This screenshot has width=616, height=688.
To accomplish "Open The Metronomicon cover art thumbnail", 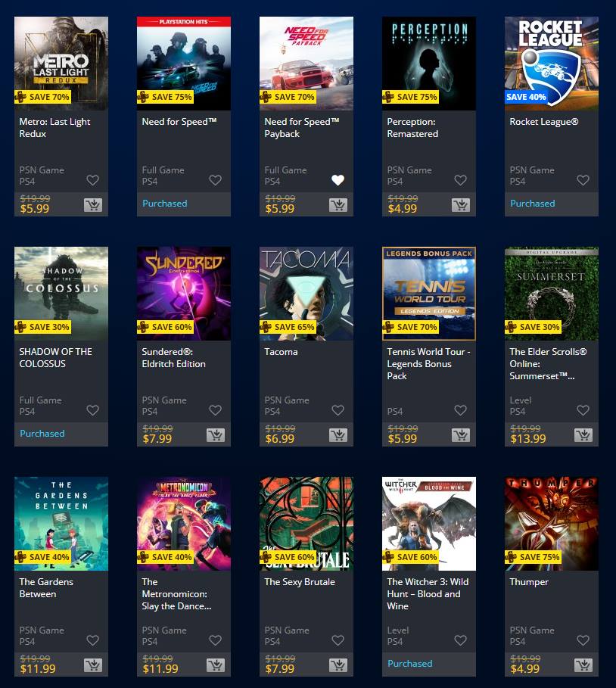I will click(x=184, y=524).
